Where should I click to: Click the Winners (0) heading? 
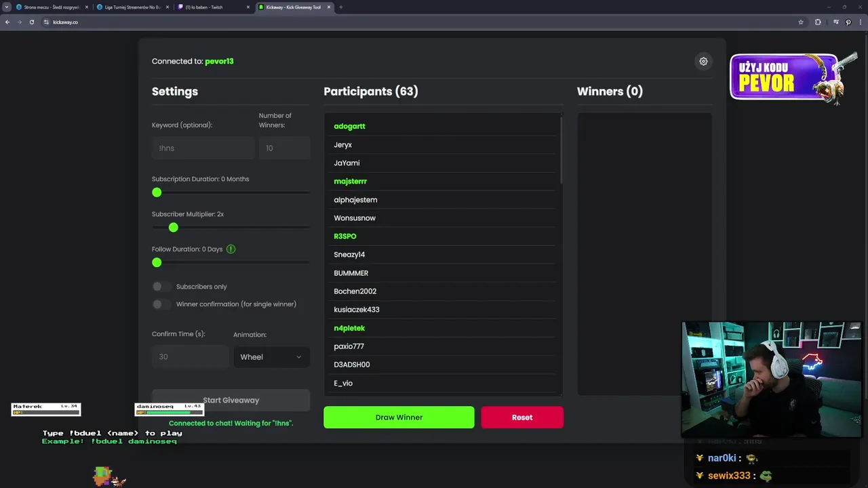610,91
